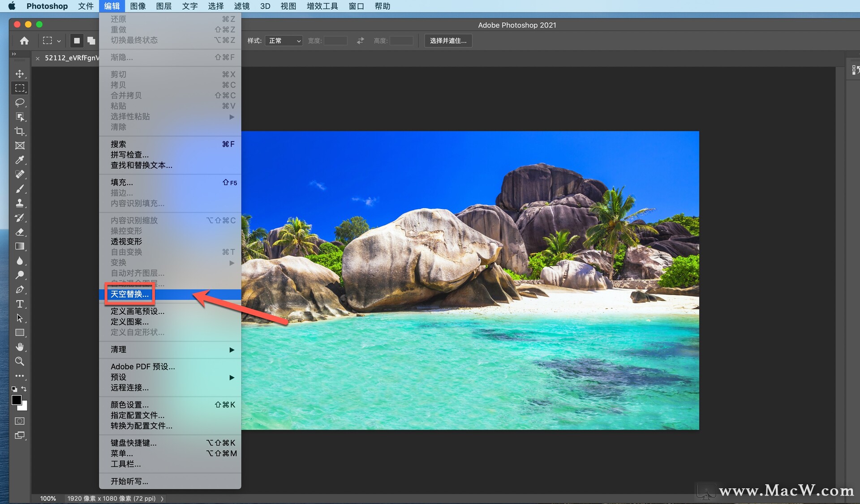Select the Horizontal Type tool
The image size is (860, 504).
[20, 304]
